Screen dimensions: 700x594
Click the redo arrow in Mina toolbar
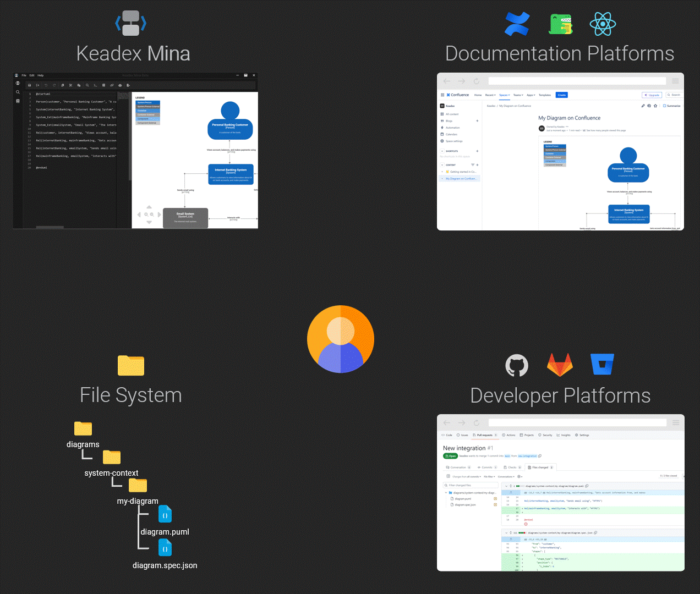pos(54,85)
